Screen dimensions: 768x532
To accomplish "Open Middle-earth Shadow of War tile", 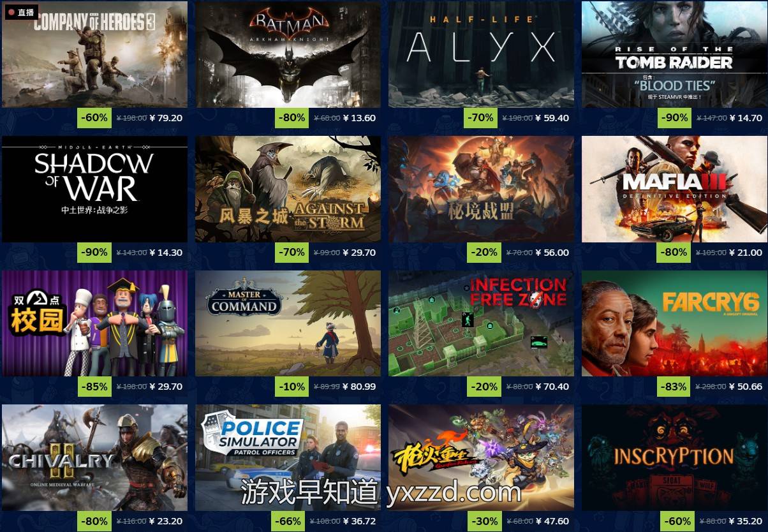I will (x=94, y=189).
